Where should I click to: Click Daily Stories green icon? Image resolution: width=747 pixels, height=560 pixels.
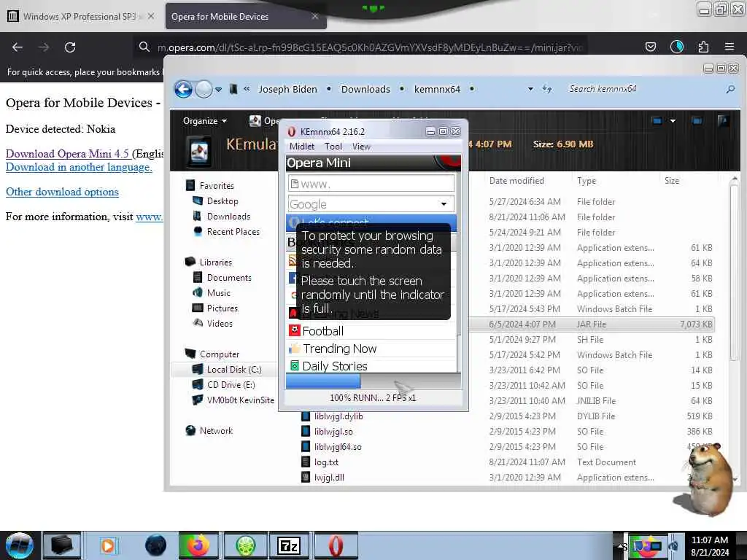(295, 366)
